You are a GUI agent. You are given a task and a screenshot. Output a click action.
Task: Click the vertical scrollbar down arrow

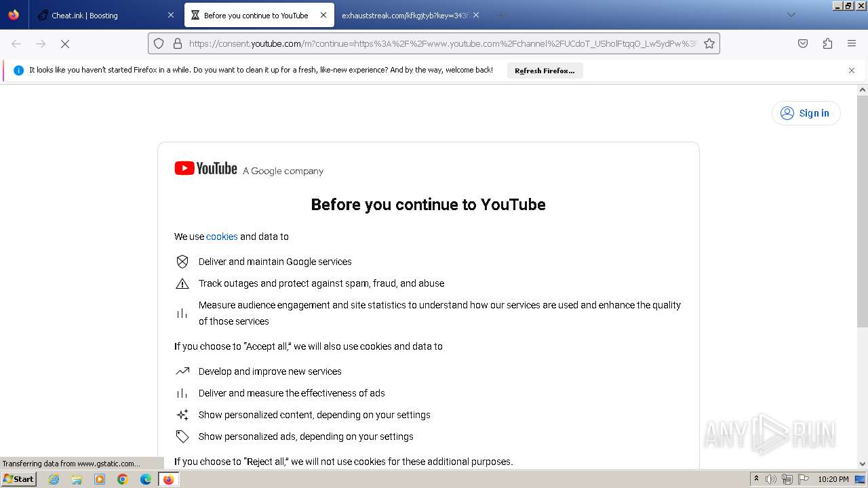coord(863,464)
